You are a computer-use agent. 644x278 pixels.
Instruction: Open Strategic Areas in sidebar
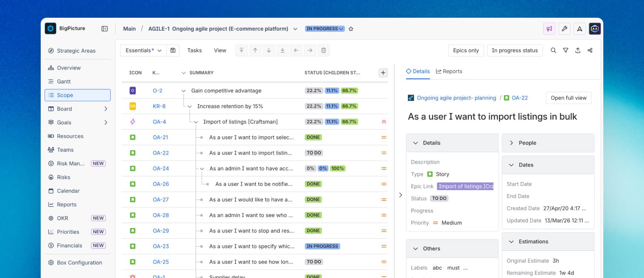click(x=77, y=51)
